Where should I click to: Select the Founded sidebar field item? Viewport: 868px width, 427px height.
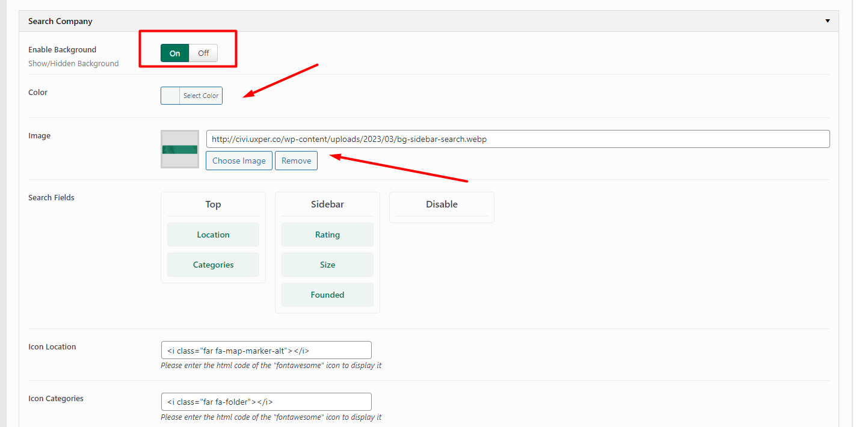click(x=327, y=295)
